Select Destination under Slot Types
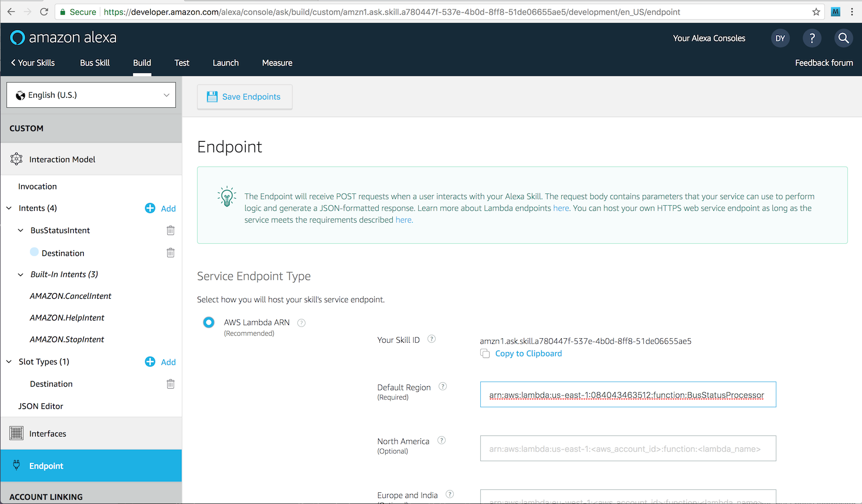 [51, 384]
